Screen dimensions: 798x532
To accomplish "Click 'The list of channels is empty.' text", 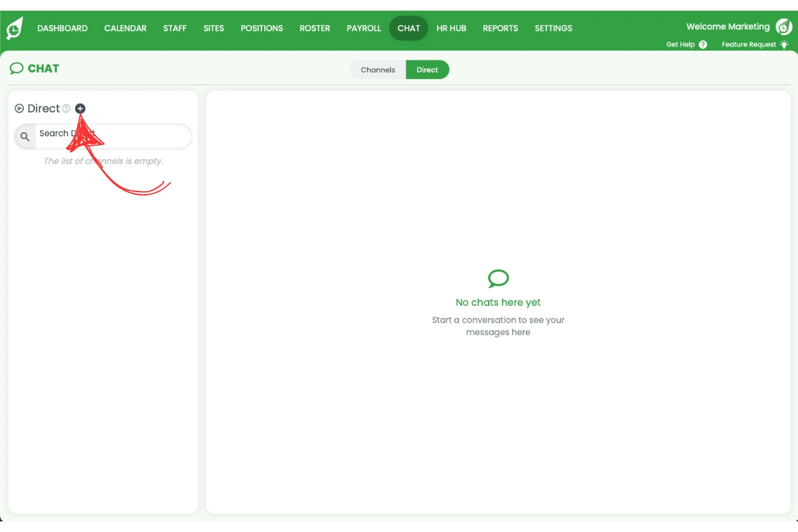I will [x=103, y=161].
